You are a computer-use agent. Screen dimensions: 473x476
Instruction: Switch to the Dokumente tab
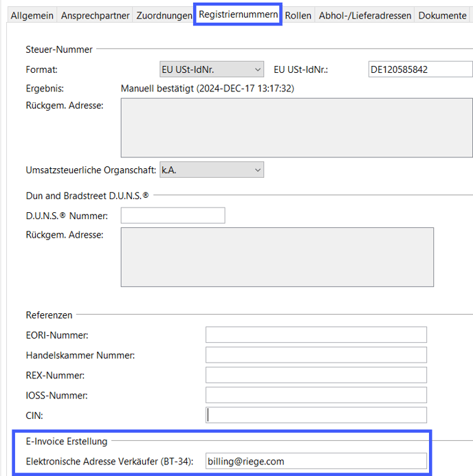click(442, 15)
